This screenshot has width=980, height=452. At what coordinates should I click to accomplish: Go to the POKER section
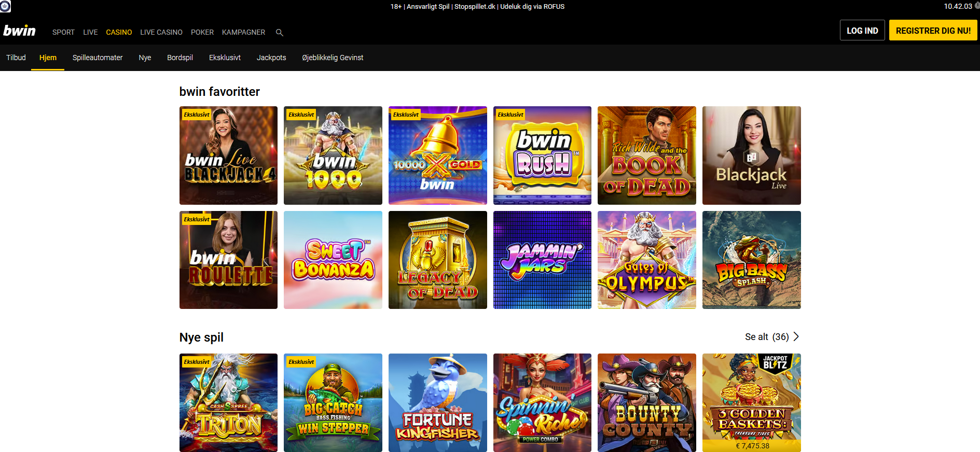click(202, 32)
